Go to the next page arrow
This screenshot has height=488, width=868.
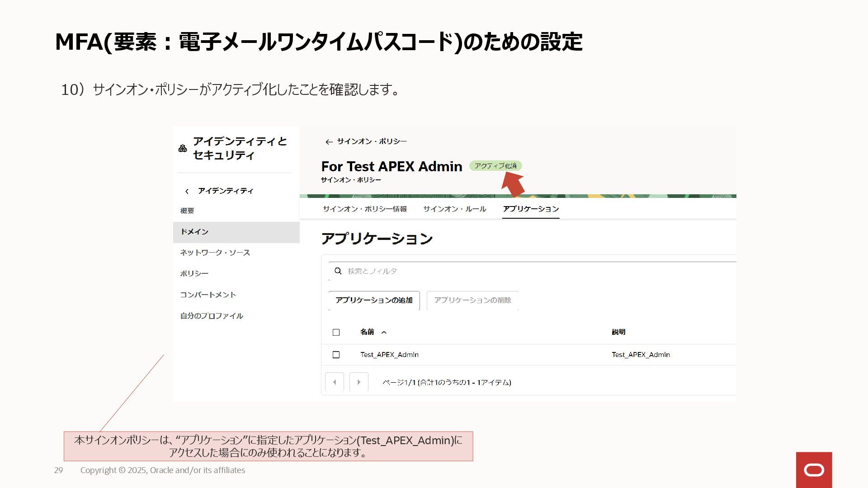[359, 382]
